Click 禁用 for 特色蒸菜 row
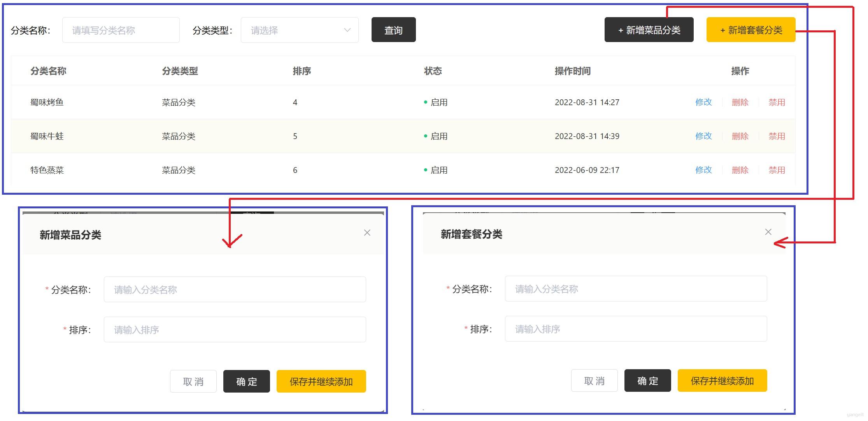The width and height of the screenshot is (868, 421). pos(777,170)
